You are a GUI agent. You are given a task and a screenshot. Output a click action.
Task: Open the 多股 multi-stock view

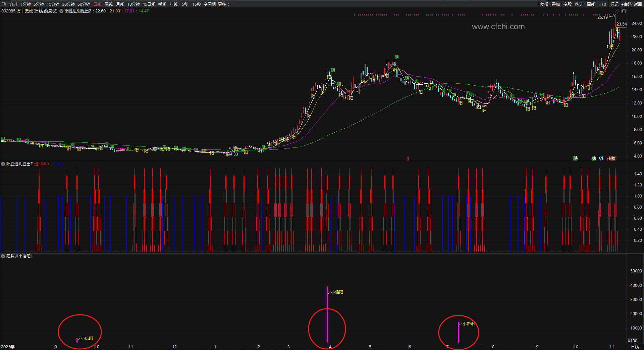(x=568, y=4)
